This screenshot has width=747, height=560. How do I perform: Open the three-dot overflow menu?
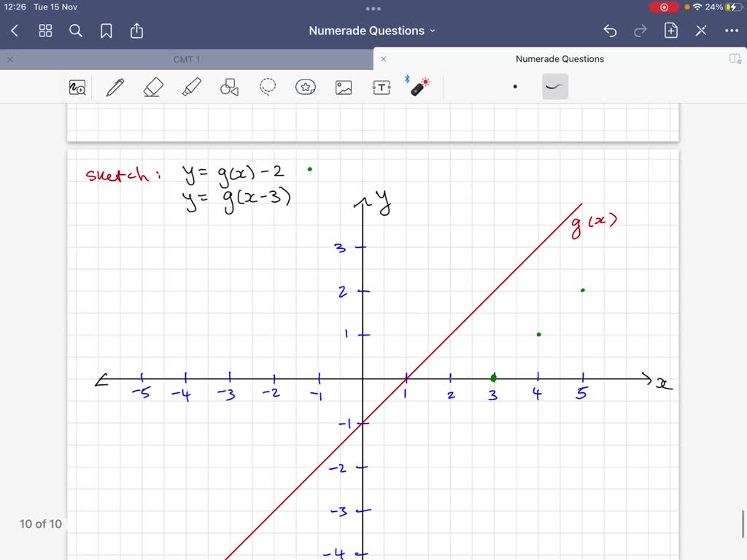pyautogui.click(x=732, y=31)
